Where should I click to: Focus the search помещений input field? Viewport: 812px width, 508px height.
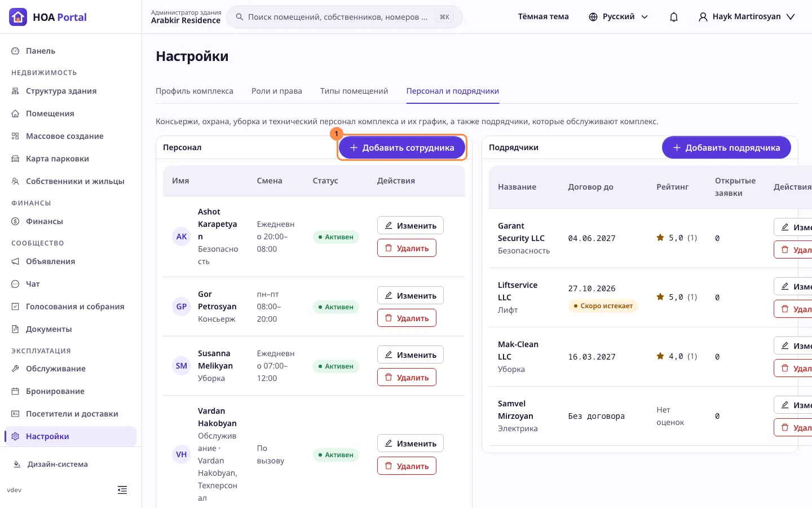(344, 17)
